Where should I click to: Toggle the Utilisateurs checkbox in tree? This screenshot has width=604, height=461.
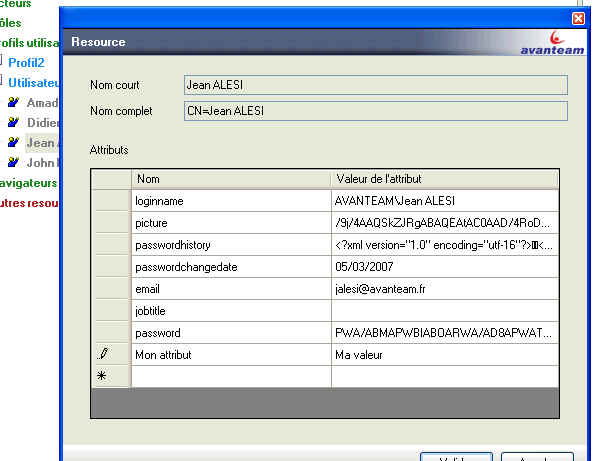coord(3,82)
